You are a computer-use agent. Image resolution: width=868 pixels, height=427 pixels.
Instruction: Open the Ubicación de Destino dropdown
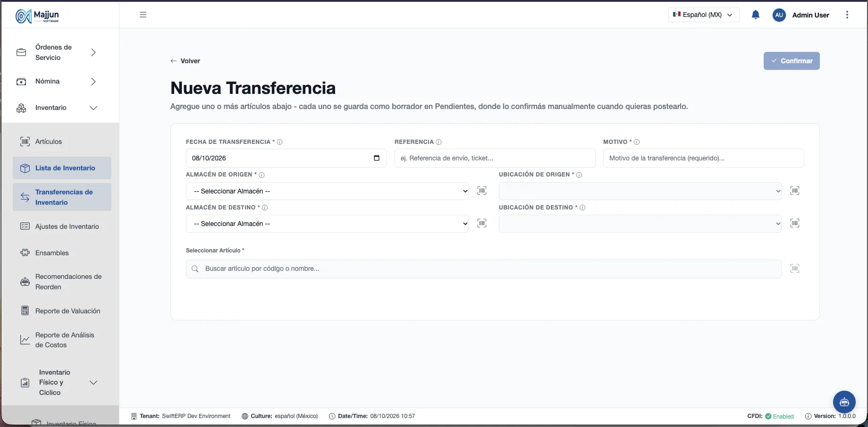click(x=640, y=224)
